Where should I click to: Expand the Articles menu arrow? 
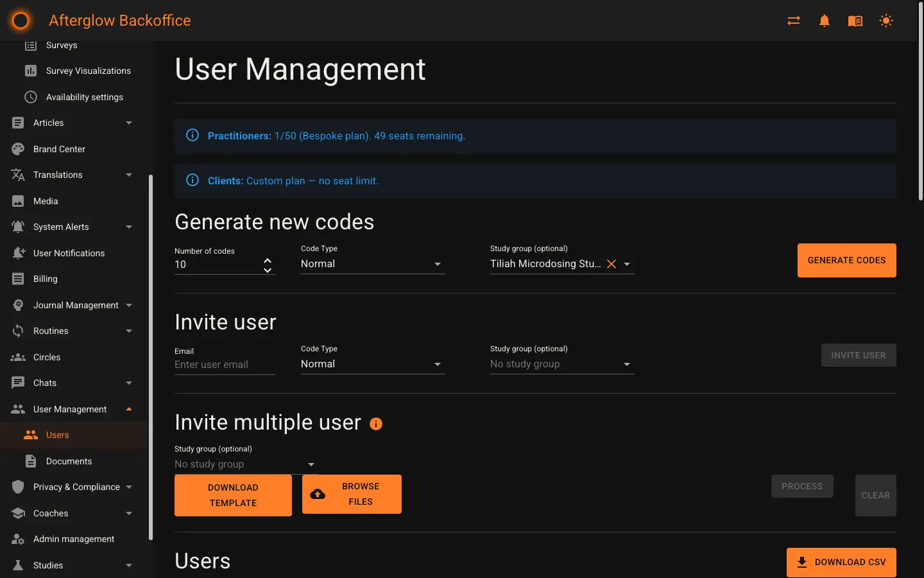pos(129,123)
